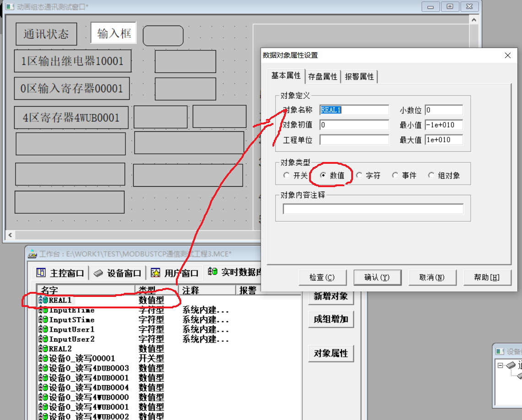This screenshot has width=522, height=420.
Task: Select the 组对象 radio button
Action: pos(431,175)
